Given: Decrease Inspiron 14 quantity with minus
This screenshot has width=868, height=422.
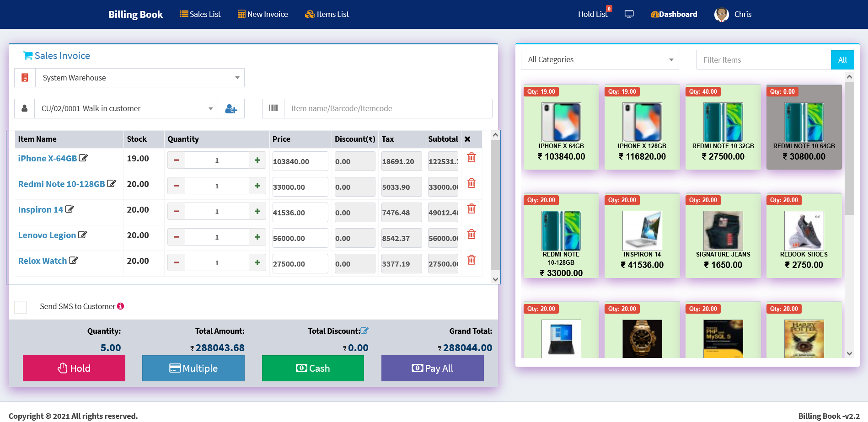Looking at the screenshot, I should (x=176, y=212).
